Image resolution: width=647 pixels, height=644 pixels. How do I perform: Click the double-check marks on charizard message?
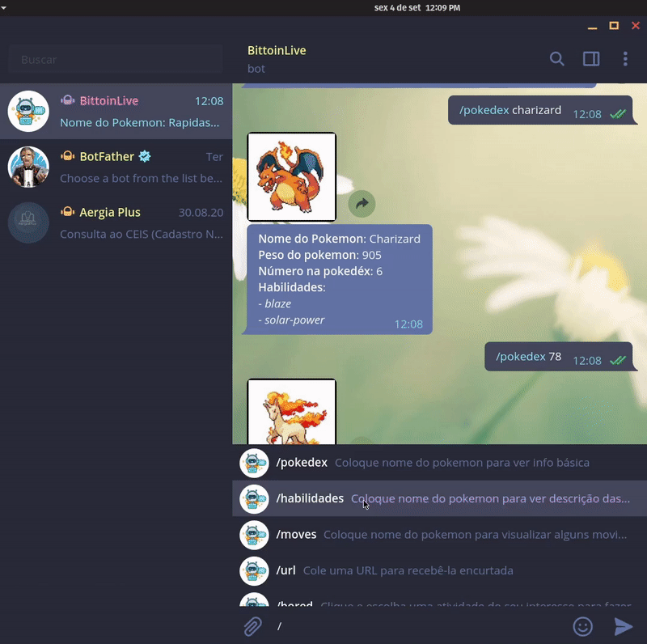click(x=618, y=114)
